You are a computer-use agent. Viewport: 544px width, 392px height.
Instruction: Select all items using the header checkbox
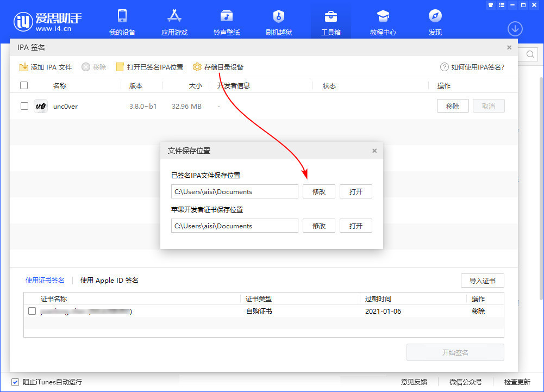pyautogui.click(x=24, y=85)
